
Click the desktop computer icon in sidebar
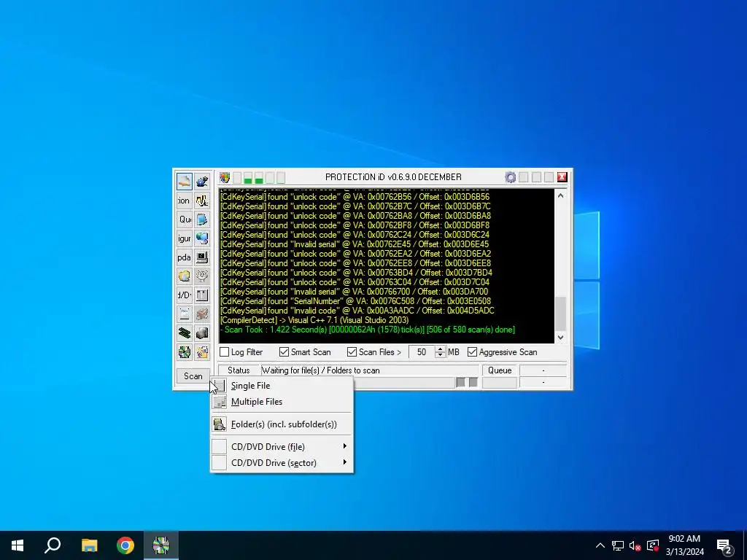coord(202,257)
